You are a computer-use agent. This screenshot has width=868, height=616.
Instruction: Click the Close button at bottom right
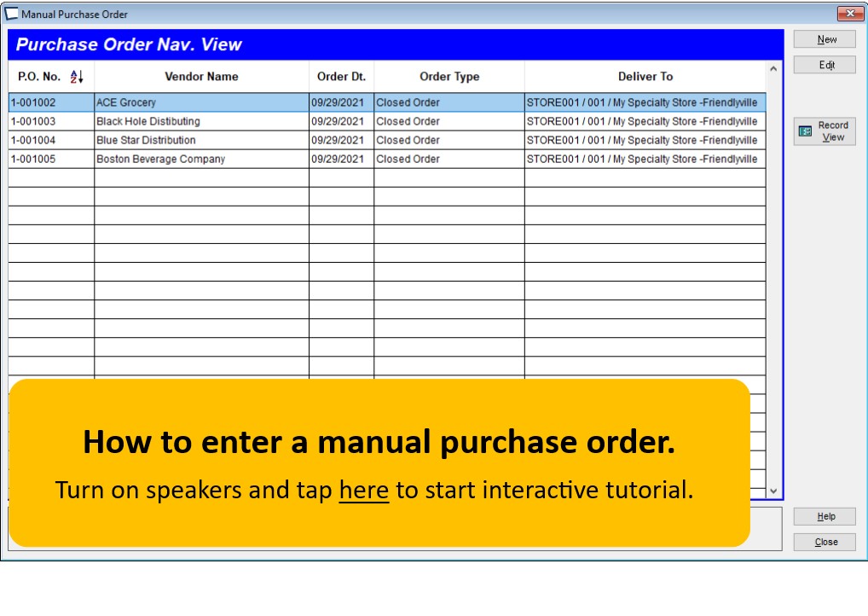point(825,542)
